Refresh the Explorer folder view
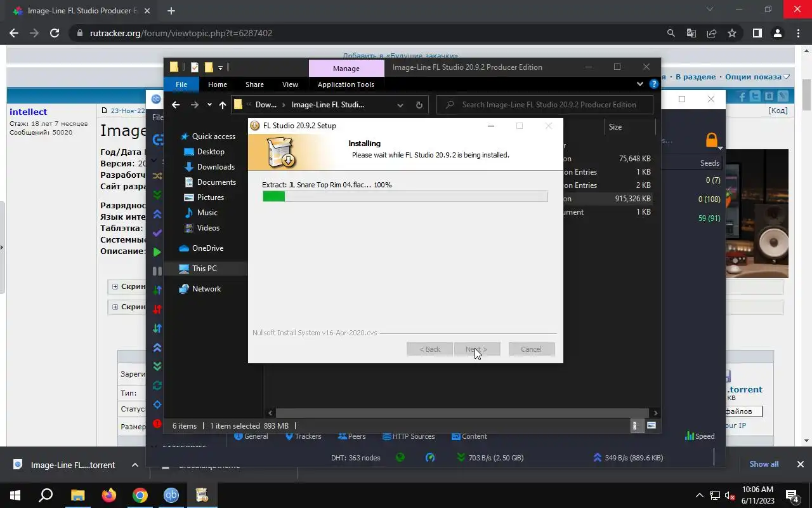812x508 pixels. click(419, 105)
